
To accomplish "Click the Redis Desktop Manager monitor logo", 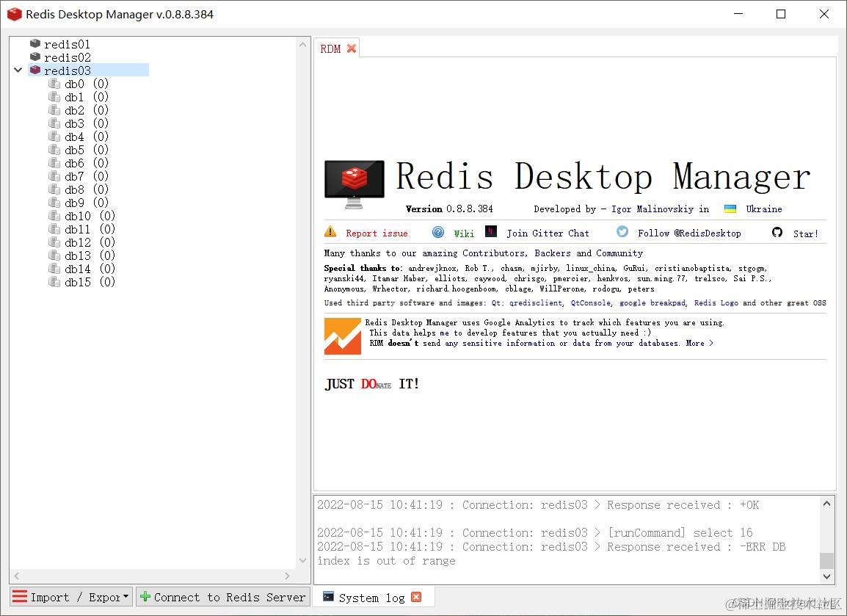I will 355,184.
